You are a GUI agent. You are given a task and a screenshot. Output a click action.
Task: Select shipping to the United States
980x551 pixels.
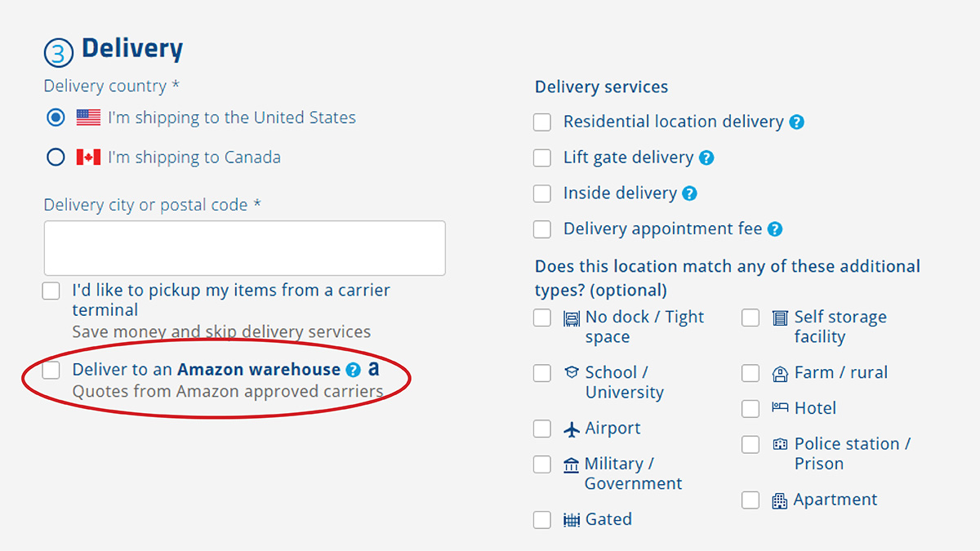pos(55,117)
